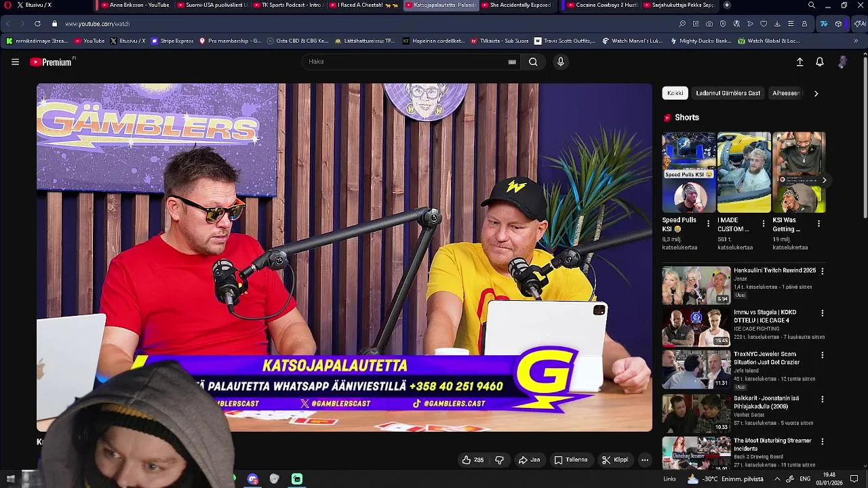Select the Kaikki filter chip
Image resolution: width=868 pixels, height=488 pixels.
pyautogui.click(x=675, y=93)
